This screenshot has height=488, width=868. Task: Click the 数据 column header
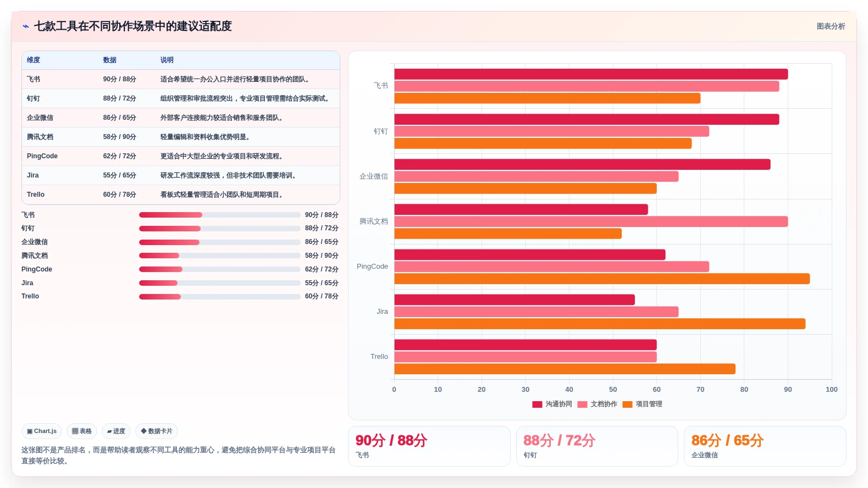(110, 60)
